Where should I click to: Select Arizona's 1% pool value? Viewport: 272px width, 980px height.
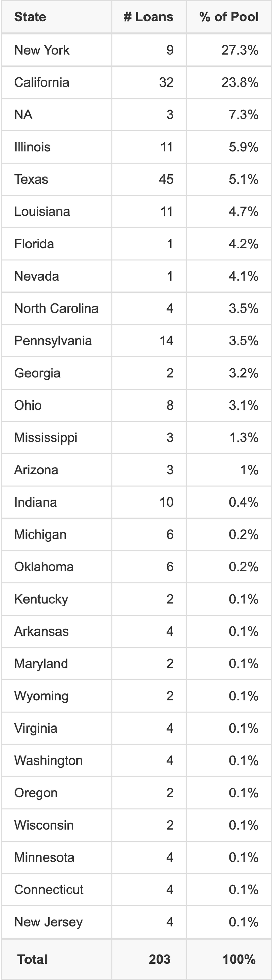coord(249,470)
